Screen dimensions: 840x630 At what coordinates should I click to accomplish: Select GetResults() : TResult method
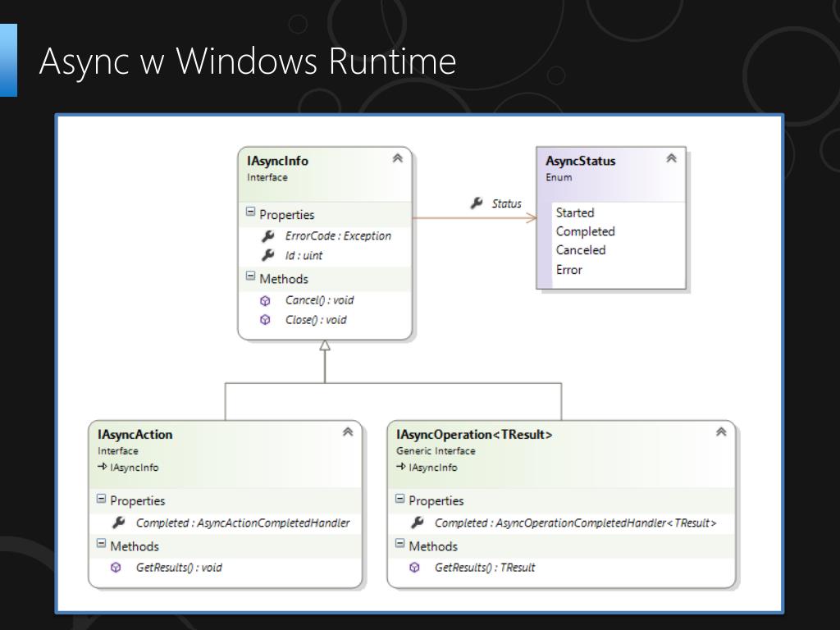click(x=485, y=568)
